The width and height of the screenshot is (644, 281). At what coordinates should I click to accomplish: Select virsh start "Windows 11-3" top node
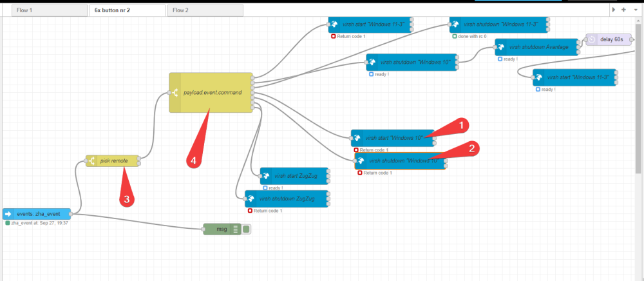370,24
